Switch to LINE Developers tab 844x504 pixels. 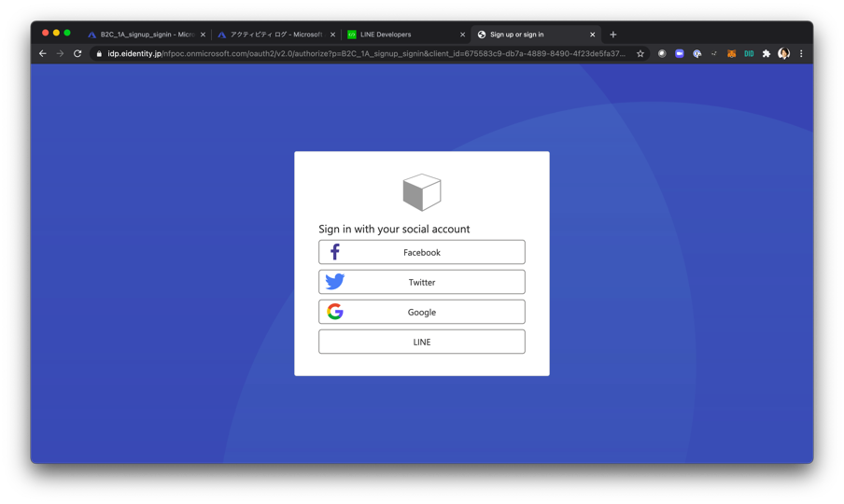(x=406, y=35)
